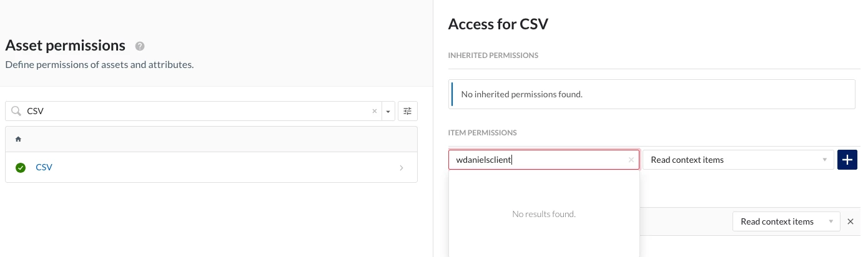
Task: Click the magnifier icon in asset search
Action: pos(16,111)
